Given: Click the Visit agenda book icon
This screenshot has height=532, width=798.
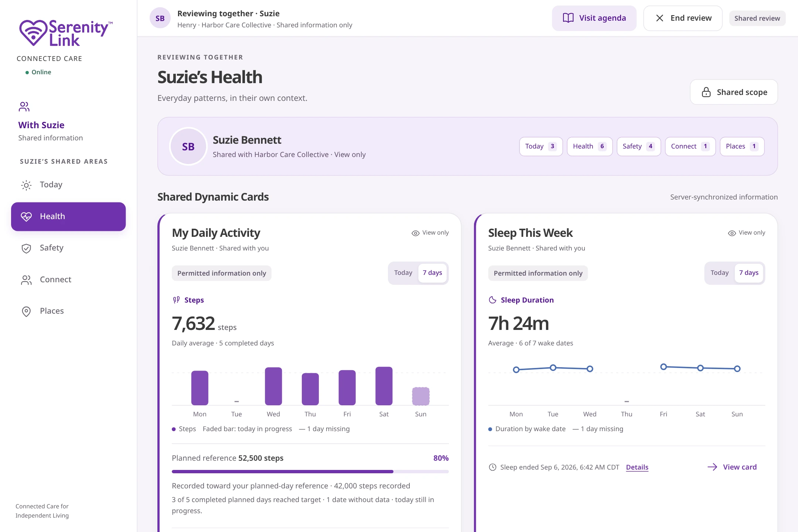Looking at the screenshot, I should tap(568, 18).
